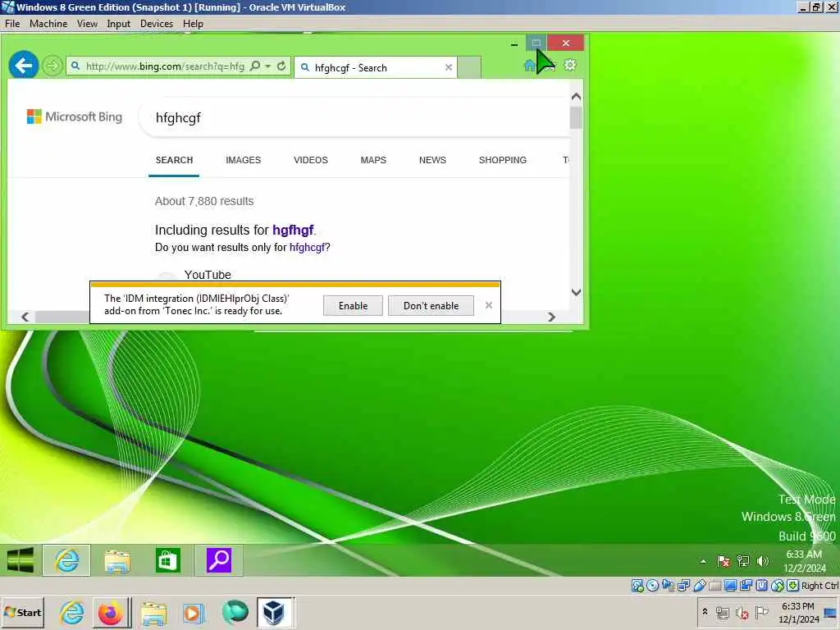The height and width of the screenshot is (630, 840).
Task: Launch host Internet Explorer from quick launch
Action: coord(72,612)
